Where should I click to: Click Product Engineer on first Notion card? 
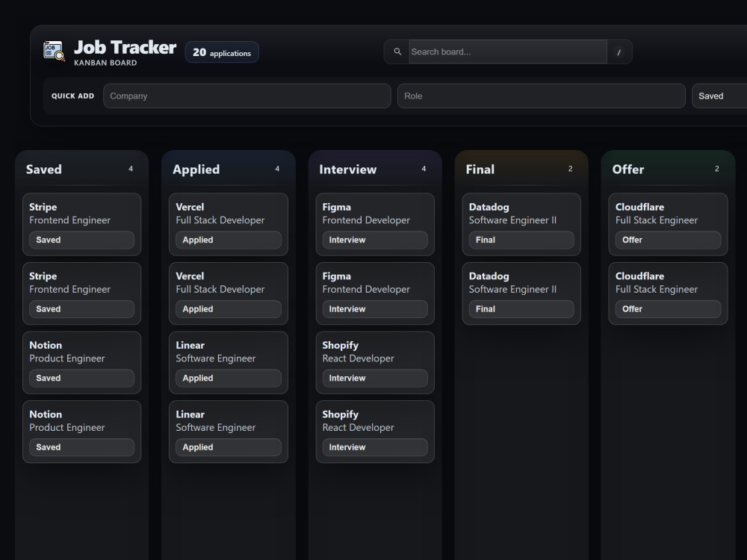click(x=67, y=358)
